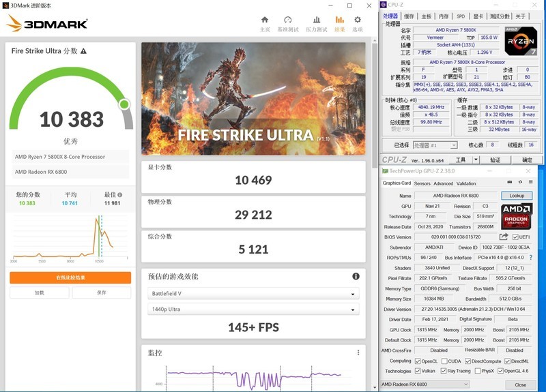The image size is (546, 392).
Task: Toggle the Vulkan checkbox
Action: point(418,371)
